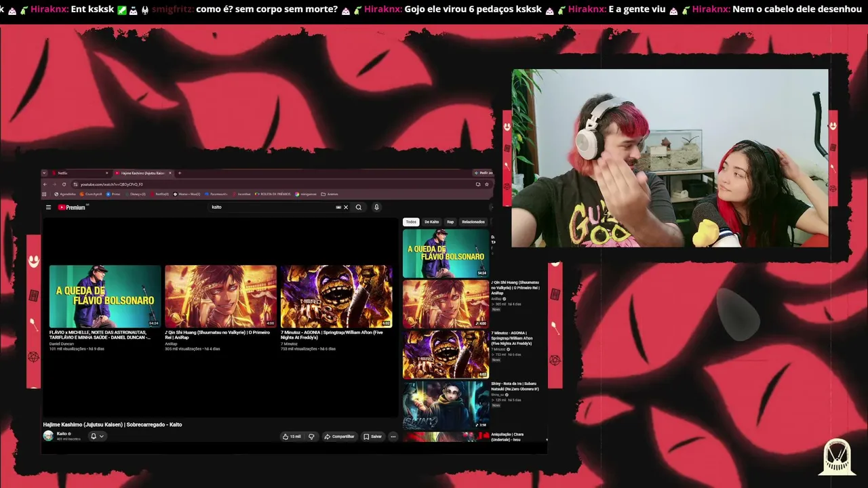
Task: Select the Hajime Kashimo YouTube tab
Action: [x=143, y=174]
